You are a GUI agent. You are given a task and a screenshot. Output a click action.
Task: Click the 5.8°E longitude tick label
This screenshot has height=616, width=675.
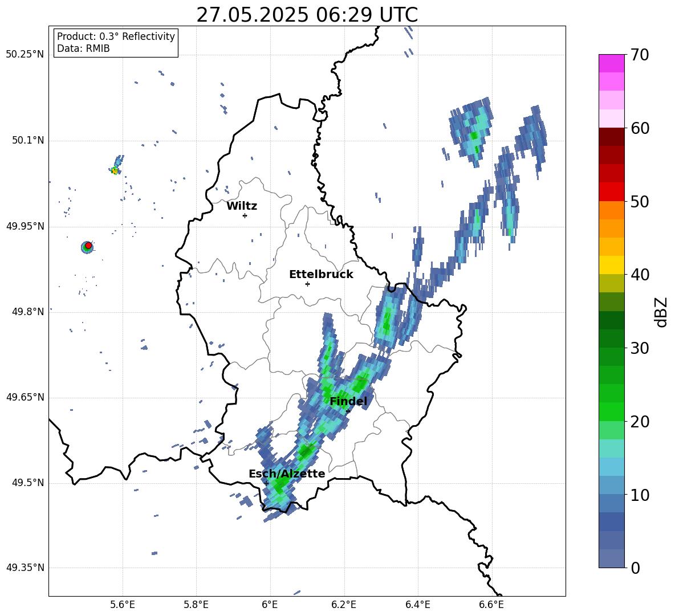[x=196, y=605]
